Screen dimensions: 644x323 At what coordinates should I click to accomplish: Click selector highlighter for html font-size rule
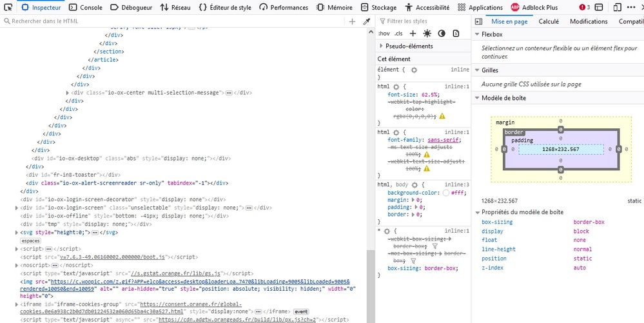coord(396,87)
